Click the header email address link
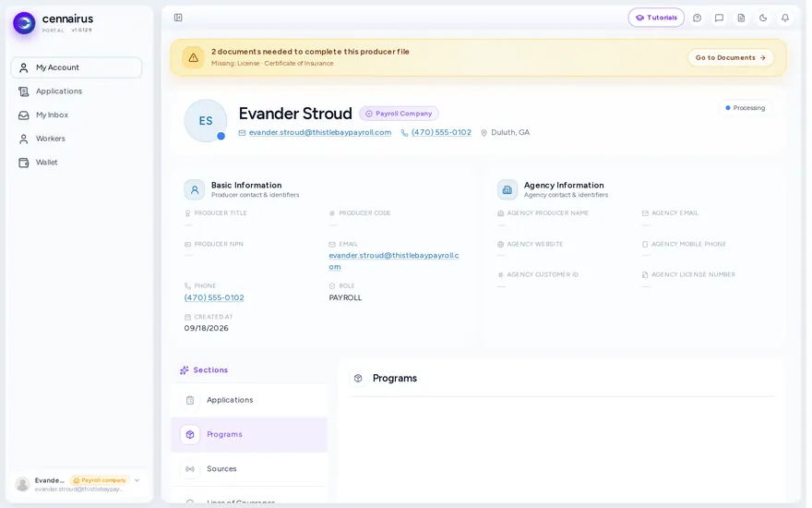812x508 pixels. pyautogui.click(x=320, y=132)
